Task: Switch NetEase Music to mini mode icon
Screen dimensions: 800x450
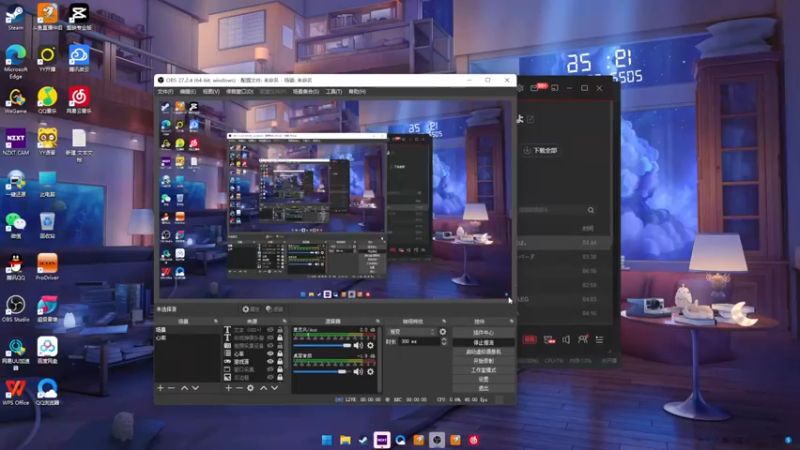Action: [555, 88]
